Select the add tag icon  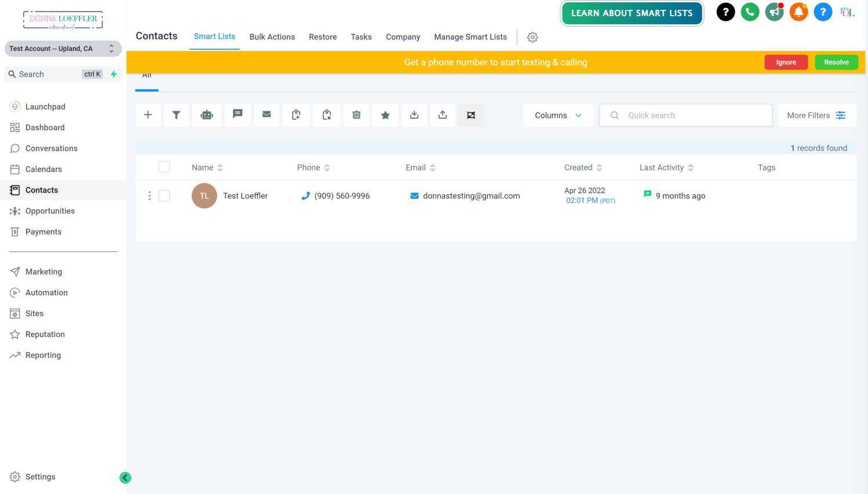[296, 115]
